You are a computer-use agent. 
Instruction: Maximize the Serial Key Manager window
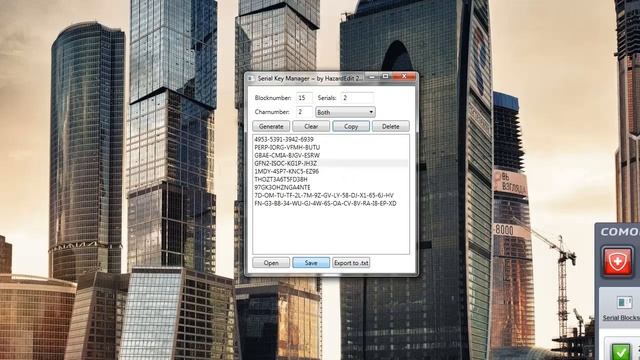coord(385,76)
